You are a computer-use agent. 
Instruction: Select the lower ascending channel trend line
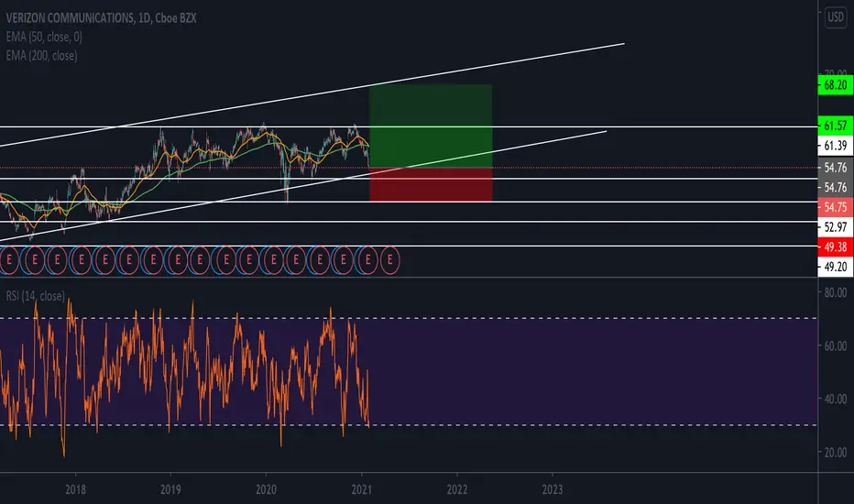(x=303, y=185)
